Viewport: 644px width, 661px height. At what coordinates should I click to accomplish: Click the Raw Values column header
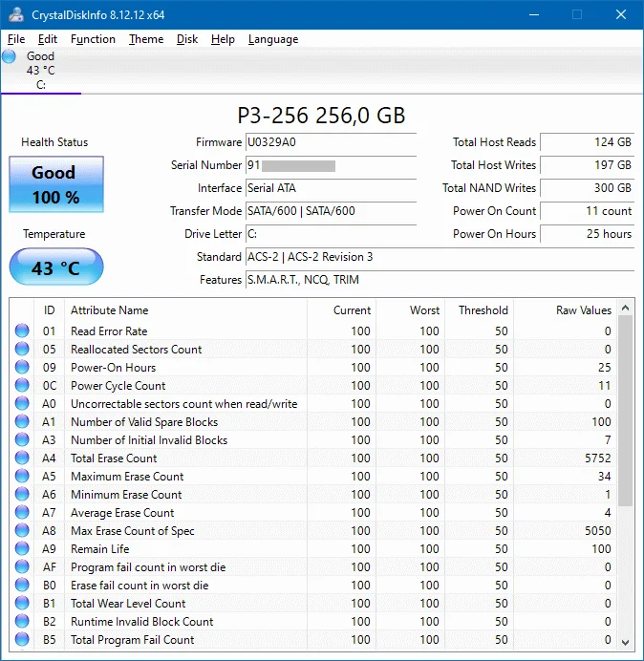(565, 310)
